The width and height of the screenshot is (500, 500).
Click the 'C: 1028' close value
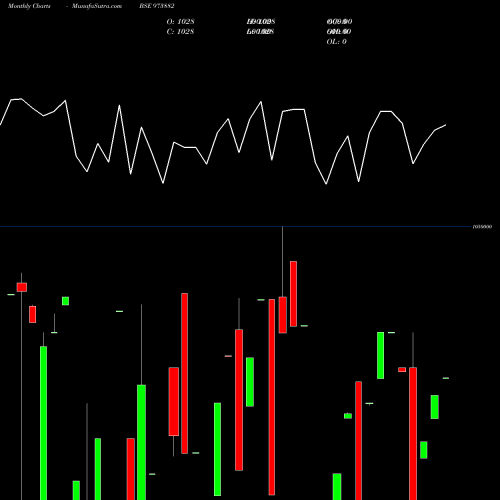click(x=180, y=32)
